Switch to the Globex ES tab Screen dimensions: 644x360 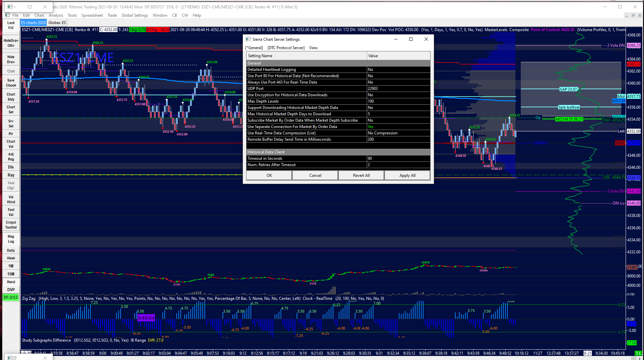tap(57, 23)
